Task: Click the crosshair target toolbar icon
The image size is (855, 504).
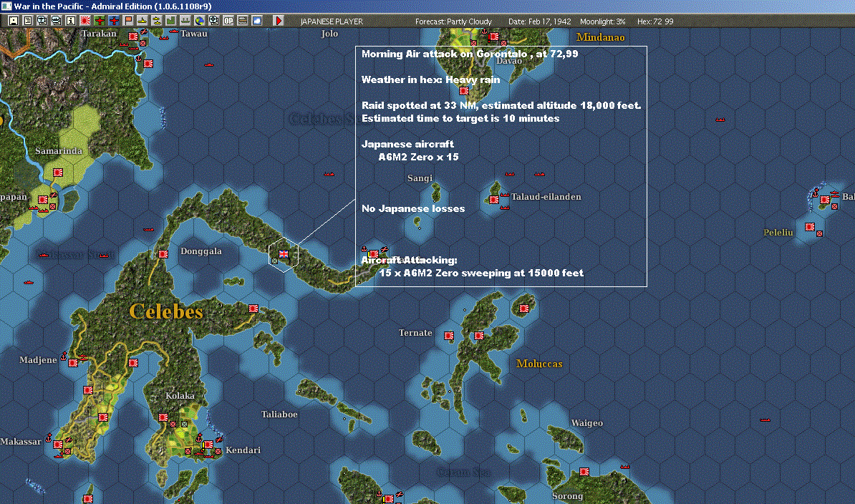Action: click(213, 21)
